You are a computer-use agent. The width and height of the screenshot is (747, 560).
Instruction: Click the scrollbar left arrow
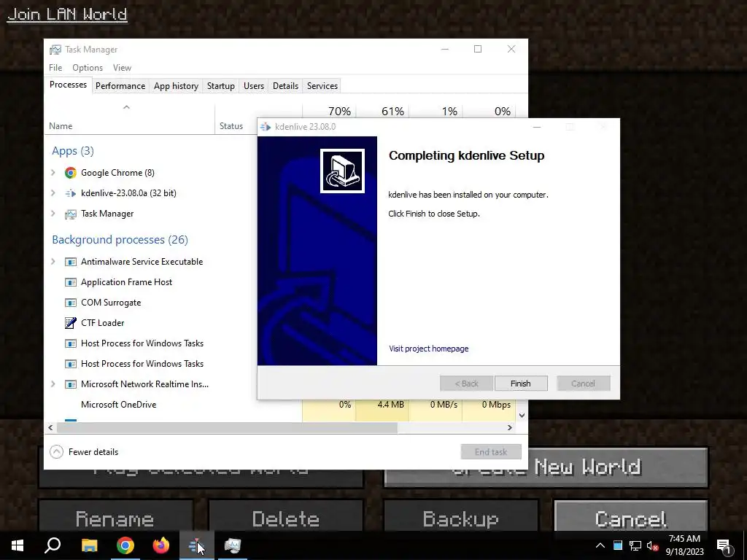tap(50, 427)
